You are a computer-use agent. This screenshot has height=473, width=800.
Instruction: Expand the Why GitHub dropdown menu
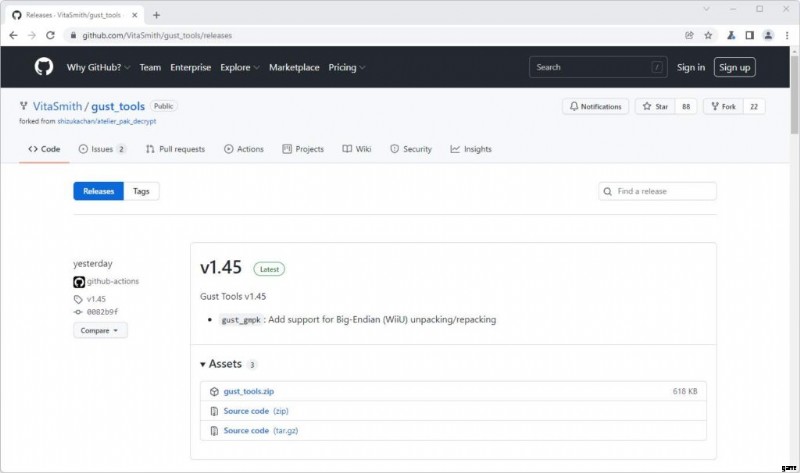99,67
